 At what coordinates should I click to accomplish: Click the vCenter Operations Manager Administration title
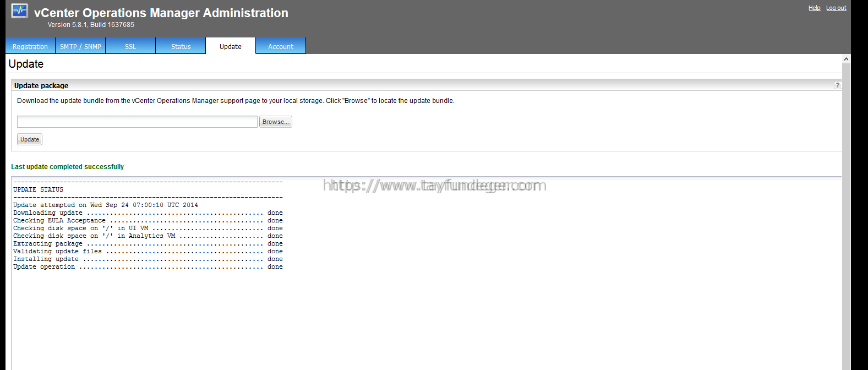point(161,13)
